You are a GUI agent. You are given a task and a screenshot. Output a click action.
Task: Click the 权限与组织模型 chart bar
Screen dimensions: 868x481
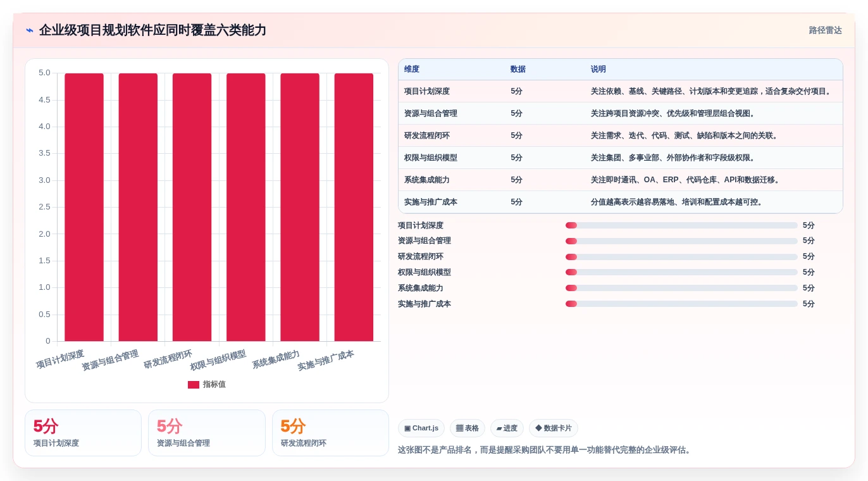(246, 207)
